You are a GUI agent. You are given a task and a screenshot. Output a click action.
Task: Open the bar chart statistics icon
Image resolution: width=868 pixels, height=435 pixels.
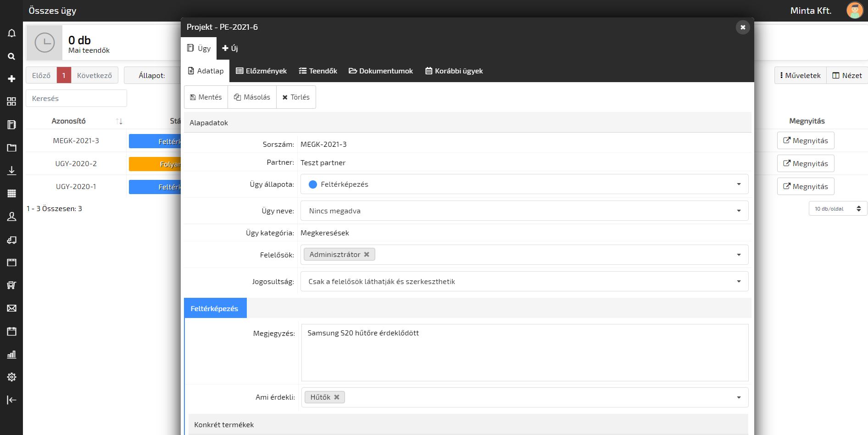(x=11, y=354)
